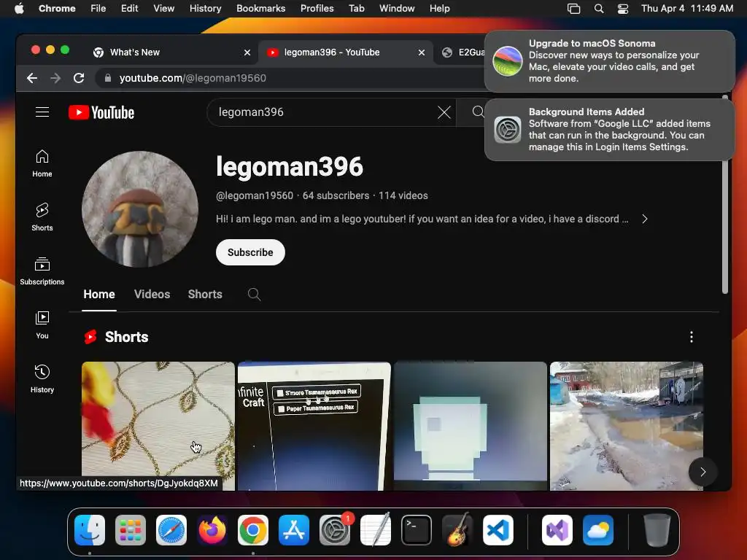Open Shorts in the left sidebar

coord(42,217)
